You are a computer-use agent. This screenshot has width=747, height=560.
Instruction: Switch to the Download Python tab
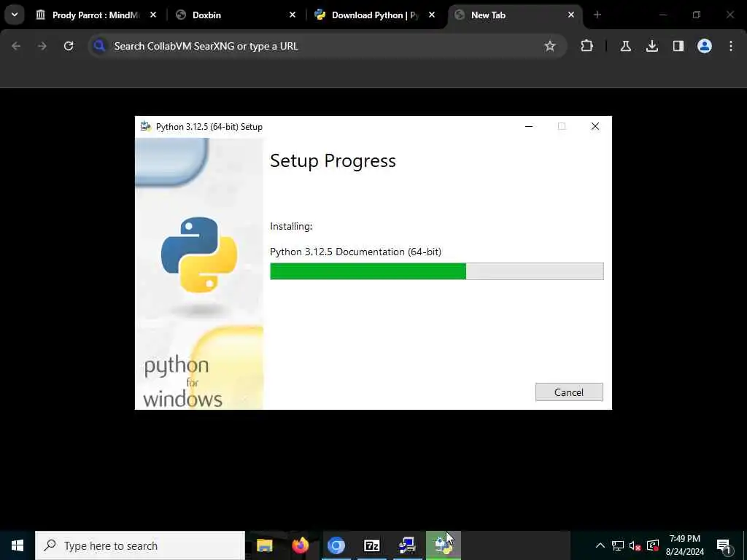376,15
